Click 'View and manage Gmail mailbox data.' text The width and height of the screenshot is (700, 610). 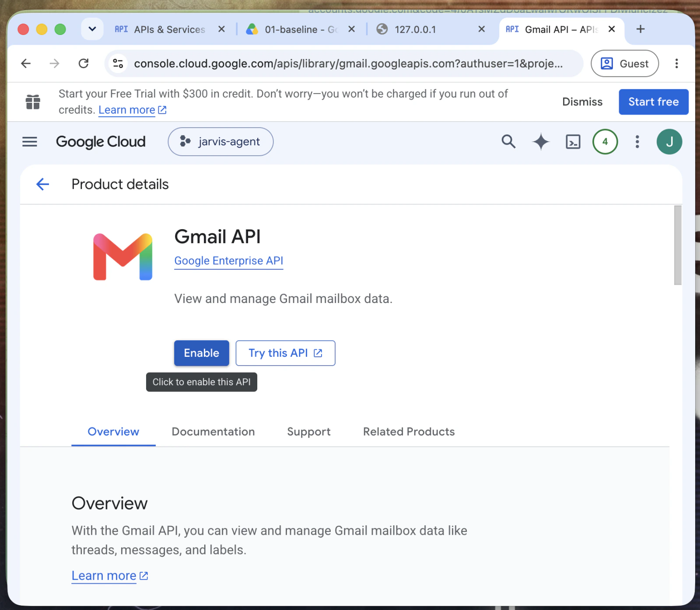click(x=283, y=299)
